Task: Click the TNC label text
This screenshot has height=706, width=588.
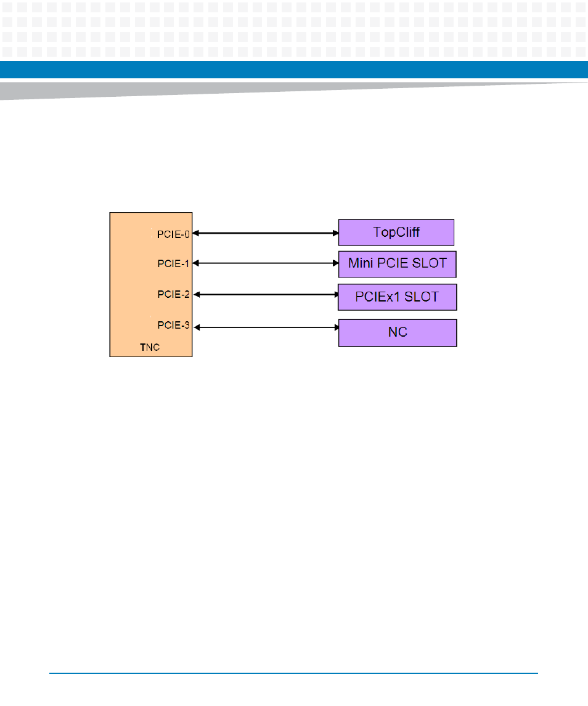Action: click(150, 347)
